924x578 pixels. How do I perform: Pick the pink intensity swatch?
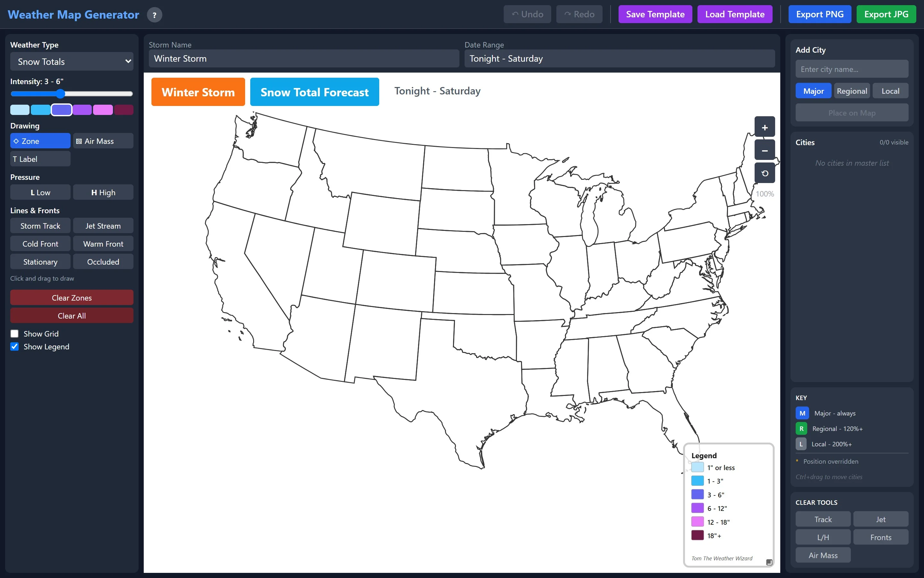click(x=103, y=110)
